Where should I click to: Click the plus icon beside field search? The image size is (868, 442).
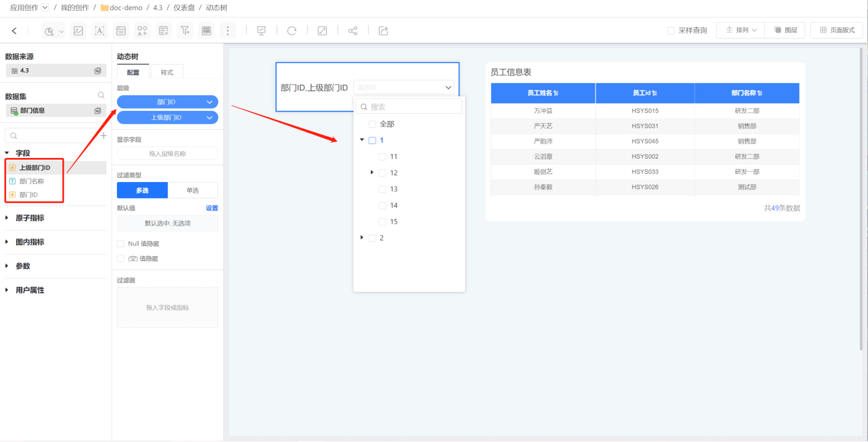(x=103, y=136)
